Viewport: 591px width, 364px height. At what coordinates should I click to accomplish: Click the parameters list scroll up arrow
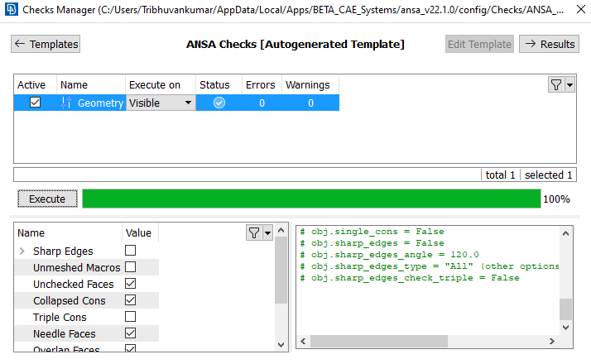tap(281, 230)
